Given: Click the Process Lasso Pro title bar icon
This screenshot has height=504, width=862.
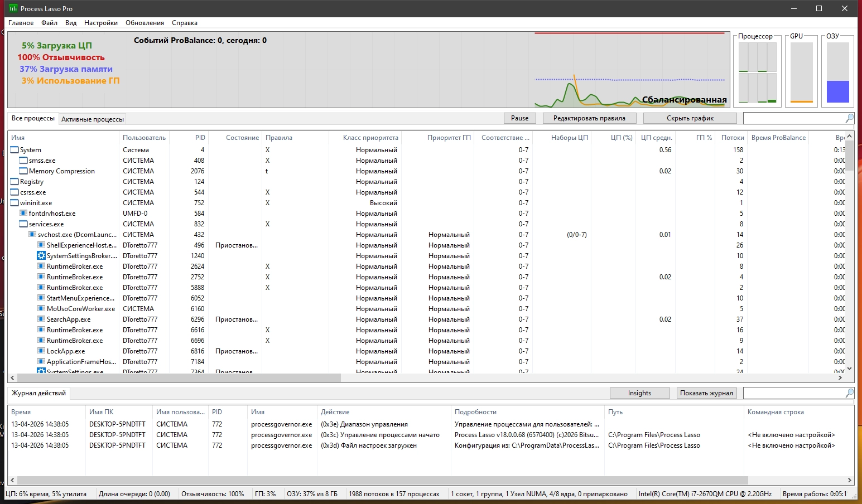Looking at the screenshot, I should tap(13, 8).
